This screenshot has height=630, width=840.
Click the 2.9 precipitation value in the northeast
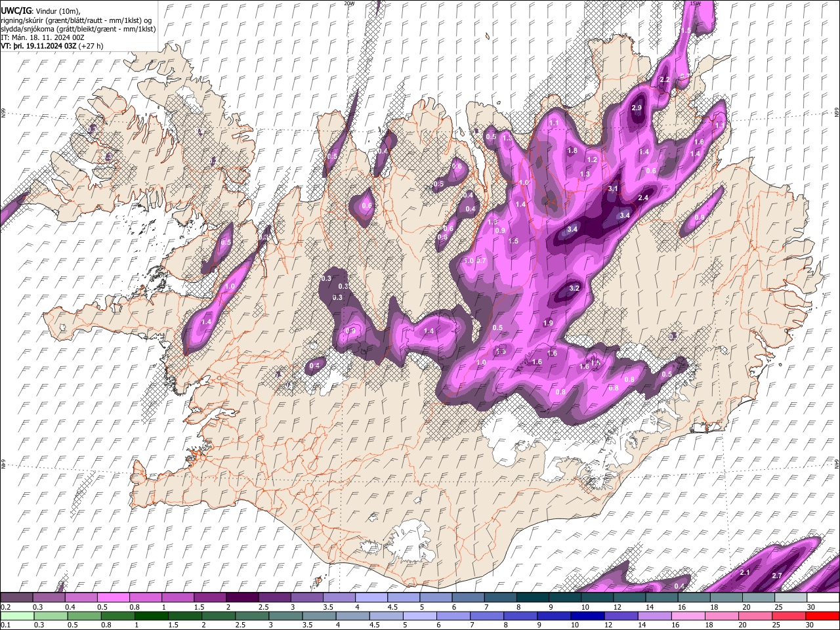(636, 108)
